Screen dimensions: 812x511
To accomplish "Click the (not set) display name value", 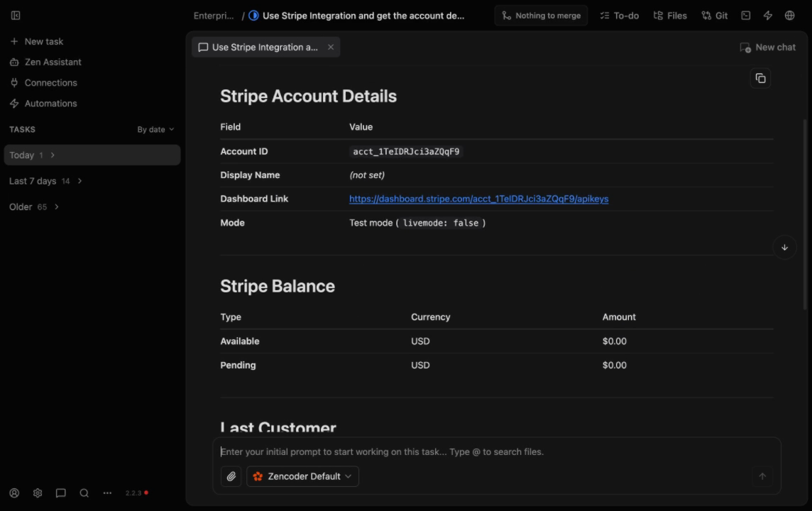I will point(367,175).
